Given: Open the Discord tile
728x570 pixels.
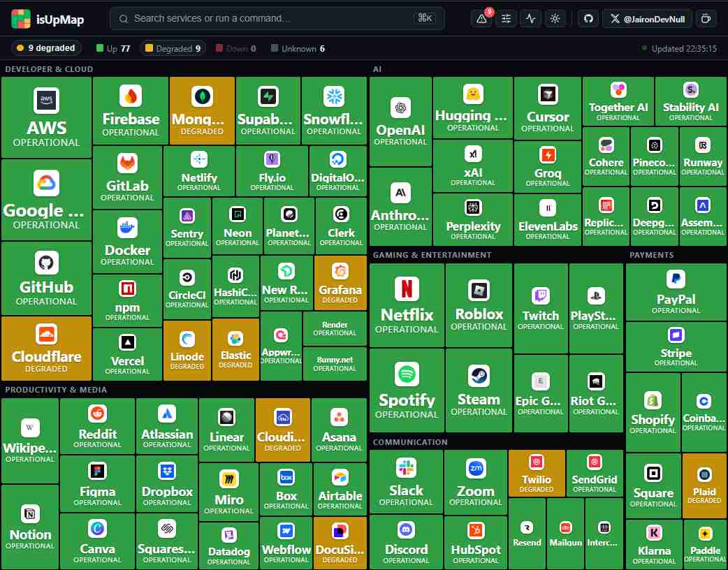Looking at the screenshot, I should click(406, 542).
